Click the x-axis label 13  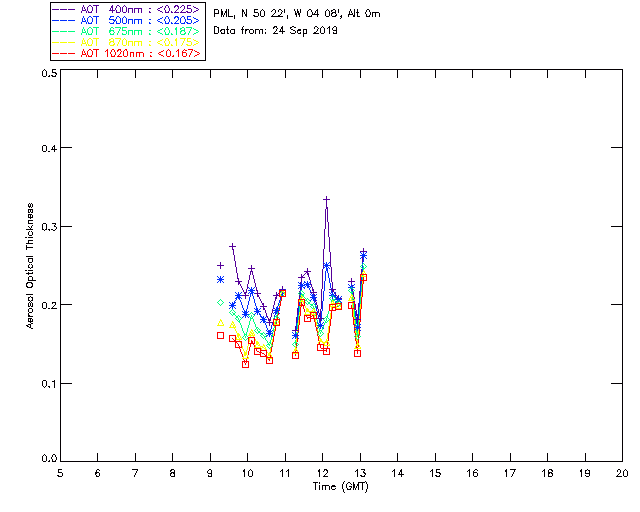coord(360,473)
